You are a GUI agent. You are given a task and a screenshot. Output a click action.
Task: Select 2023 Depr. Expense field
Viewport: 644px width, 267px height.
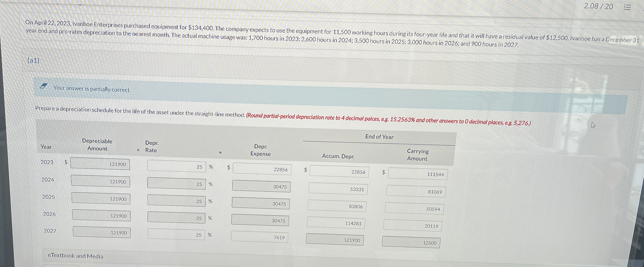click(x=262, y=169)
